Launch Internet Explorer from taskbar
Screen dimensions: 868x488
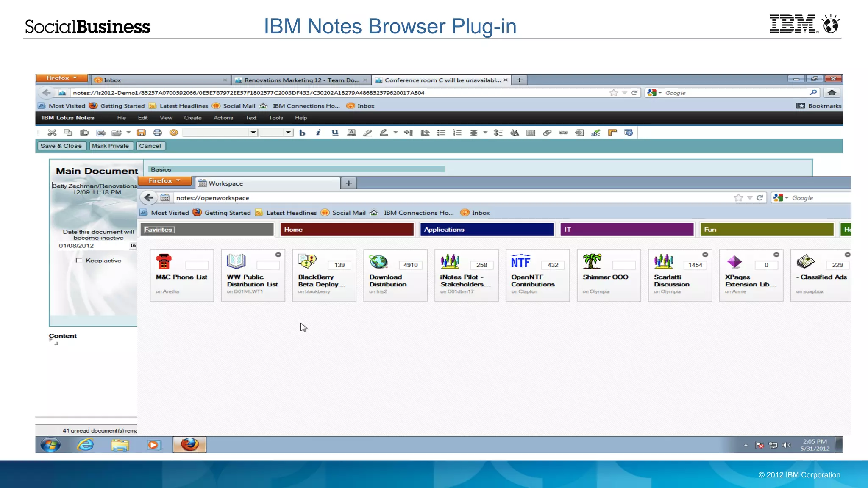pos(86,445)
